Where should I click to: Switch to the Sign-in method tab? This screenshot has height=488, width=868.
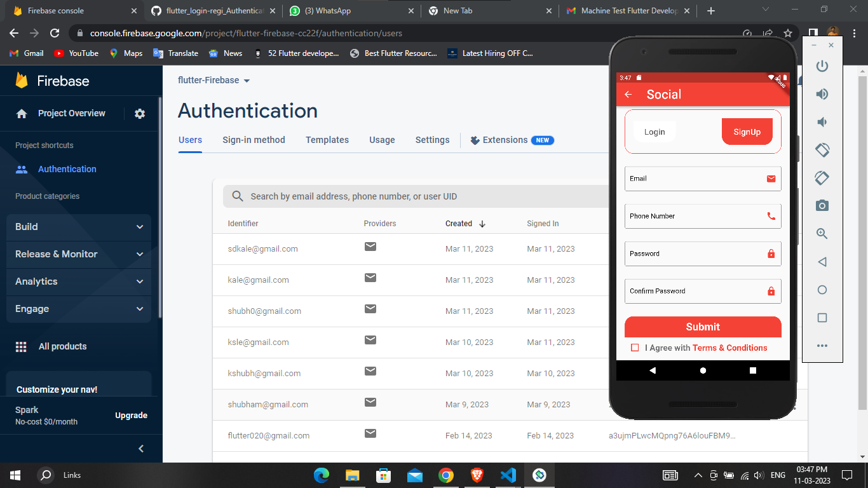pyautogui.click(x=254, y=140)
